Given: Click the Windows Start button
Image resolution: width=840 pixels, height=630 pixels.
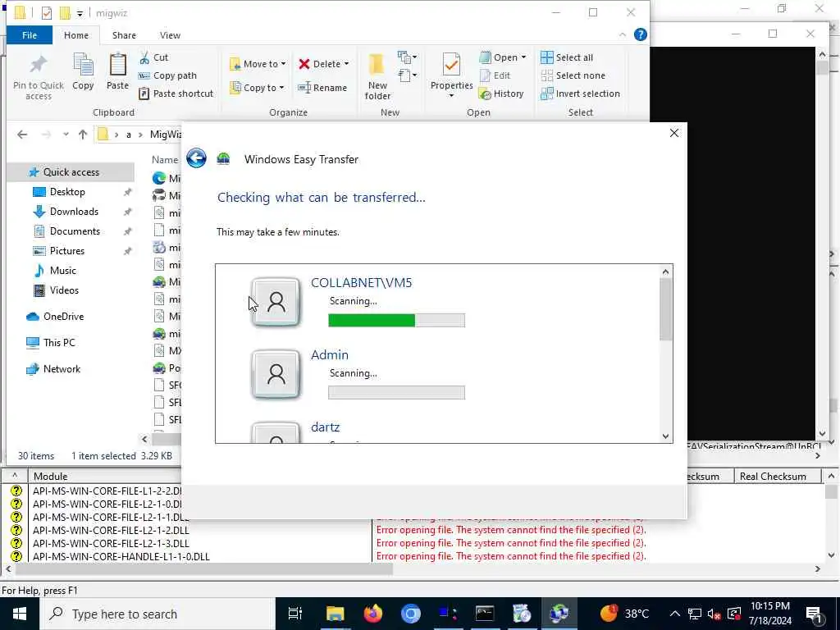Looking at the screenshot, I should click(x=20, y=614).
